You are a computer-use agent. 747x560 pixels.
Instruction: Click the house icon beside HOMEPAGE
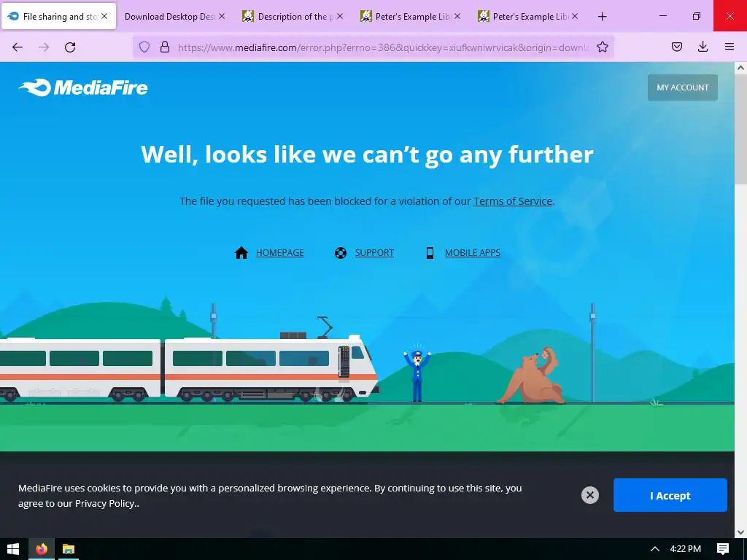click(x=241, y=252)
